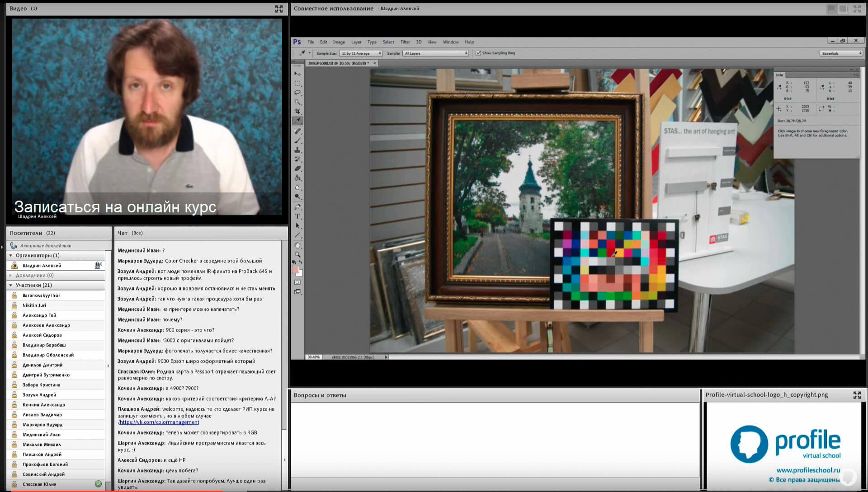This screenshot has height=492, width=868.
Task: Select participant Зозуля Андрей in list
Action: (x=39, y=395)
